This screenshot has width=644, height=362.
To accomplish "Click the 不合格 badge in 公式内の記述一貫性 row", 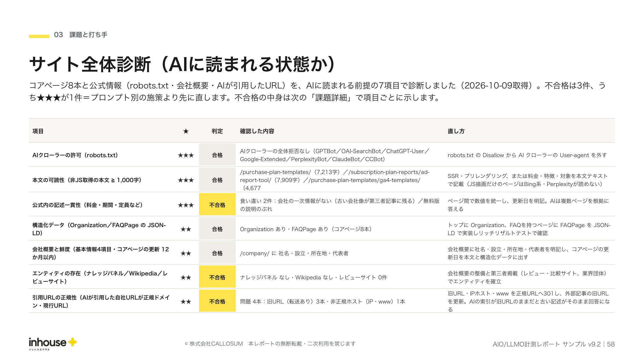I will click(217, 205).
